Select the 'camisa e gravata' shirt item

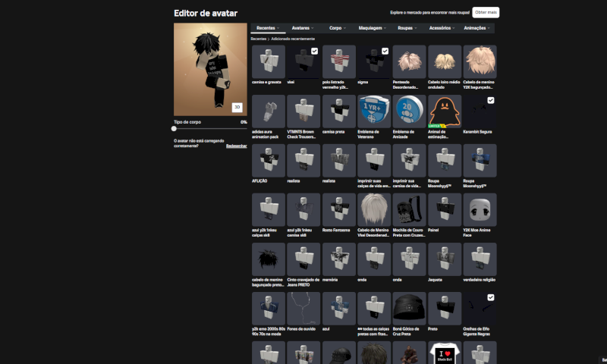point(269,62)
